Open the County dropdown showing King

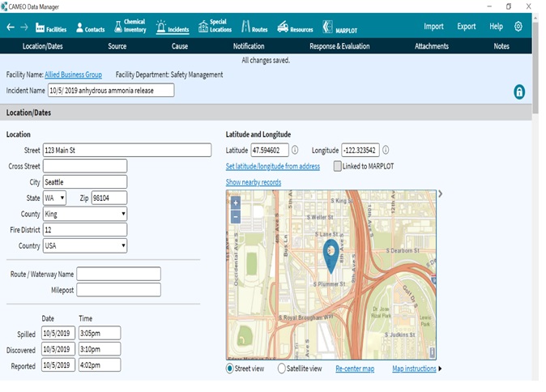coord(85,214)
